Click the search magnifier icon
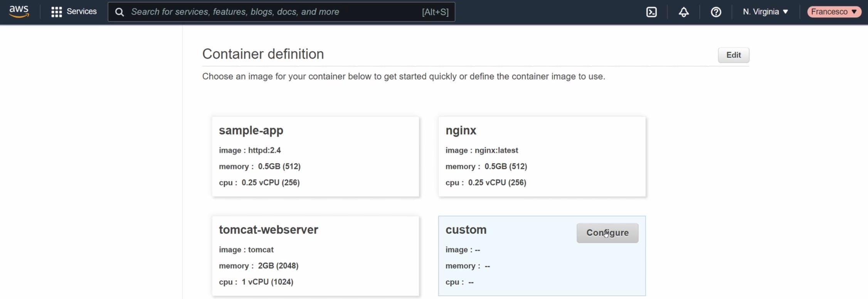This screenshot has height=299, width=868. 119,12
